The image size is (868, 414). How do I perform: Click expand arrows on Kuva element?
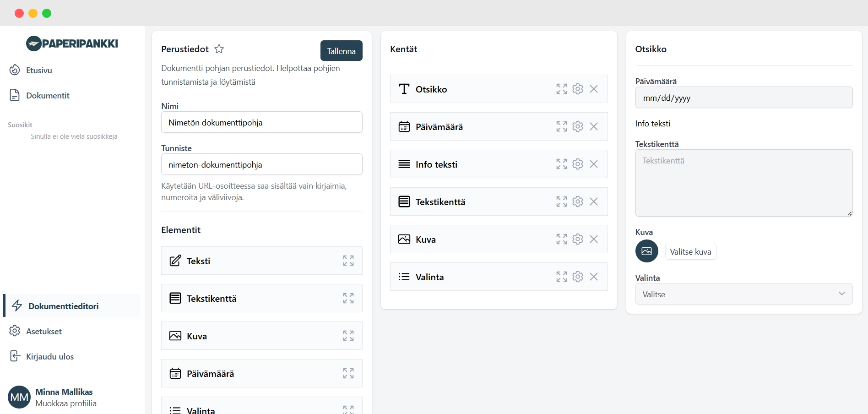click(348, 336)
